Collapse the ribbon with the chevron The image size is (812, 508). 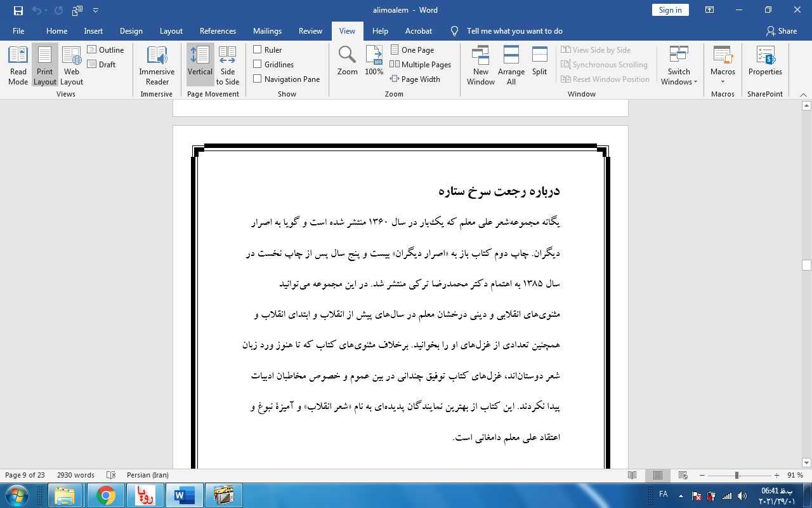click(x=804, y=94)
